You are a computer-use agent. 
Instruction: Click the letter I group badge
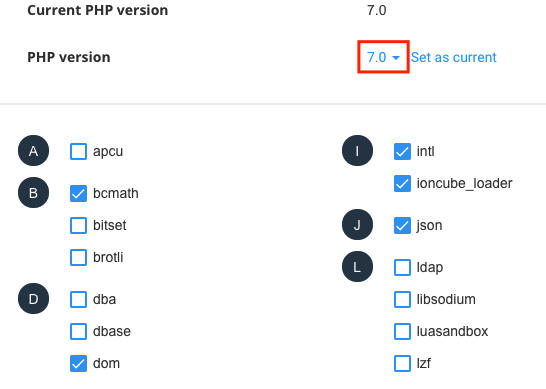point(357,151)
